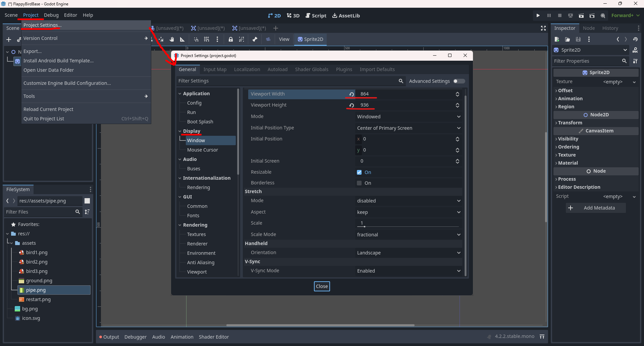Click the Viewport Width value stepper
The width and height of the screenshot is (644, 346).
pyautogui.click(x=457, y=94)
